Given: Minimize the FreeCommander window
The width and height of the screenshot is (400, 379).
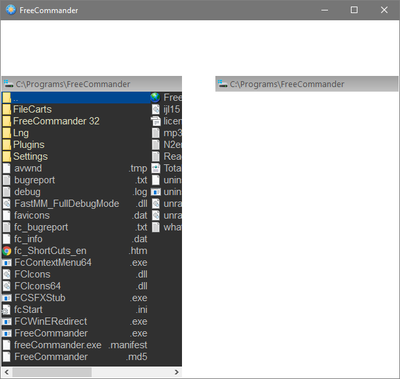Looking at the screenshot, I should point(325,10).
